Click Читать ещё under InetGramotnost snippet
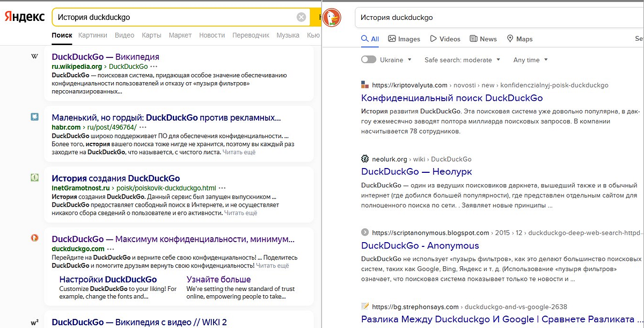The height and width of the screenshot is (328, 644). tap(240, 213)
